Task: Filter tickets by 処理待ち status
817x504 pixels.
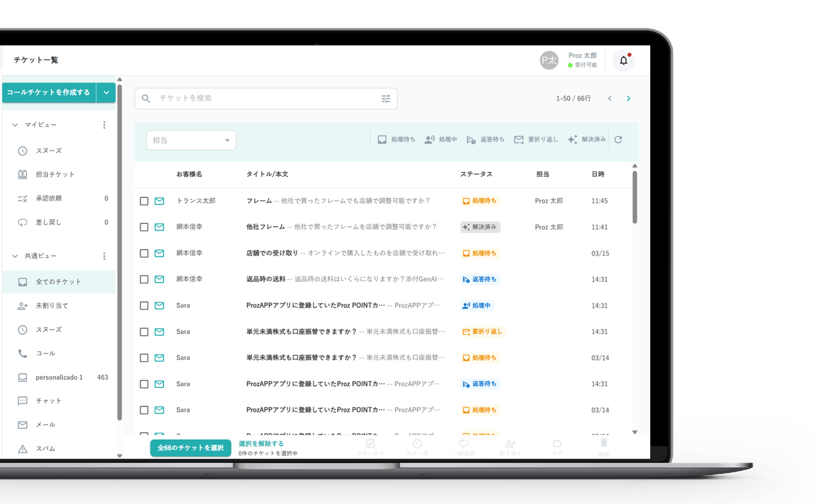Action: [396, 139]
